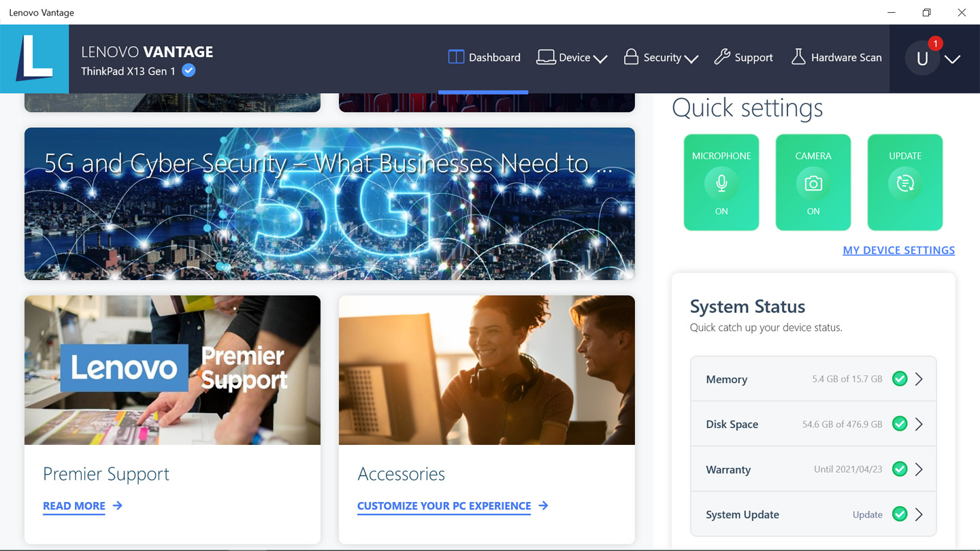The width and height of the screenshot is (980, 551).
Task: Click the Warranty label
Action: coord(728,469)
